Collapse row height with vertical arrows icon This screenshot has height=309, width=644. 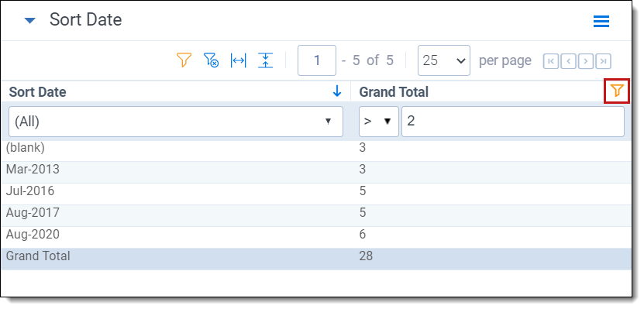[x=265, y=60]
